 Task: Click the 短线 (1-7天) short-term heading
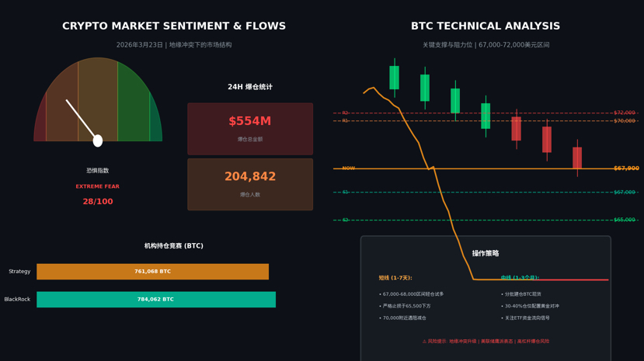click(x=395, y=278)
